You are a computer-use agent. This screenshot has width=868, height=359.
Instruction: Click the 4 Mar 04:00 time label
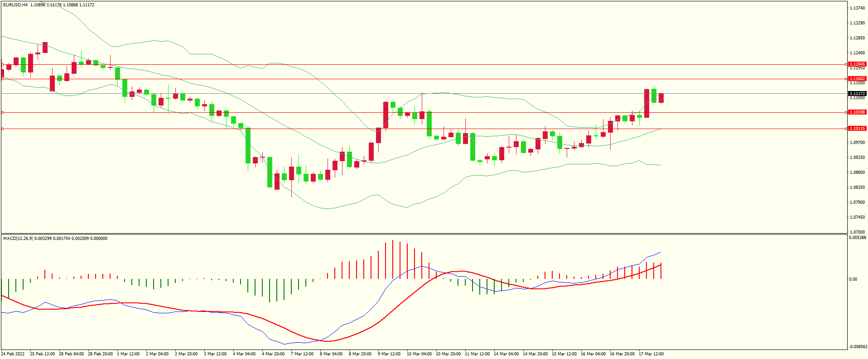click(x=244, y=354)
